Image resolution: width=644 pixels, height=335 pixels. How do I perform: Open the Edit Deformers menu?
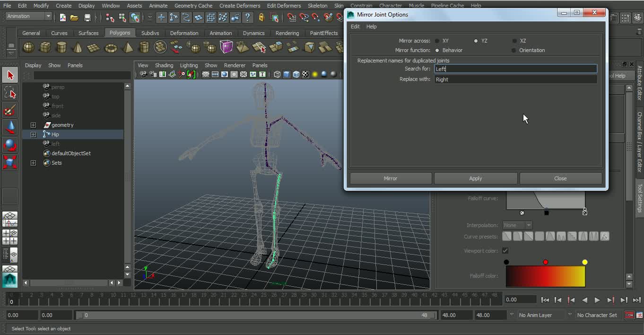pyautogui.click(x=284, y=6)
